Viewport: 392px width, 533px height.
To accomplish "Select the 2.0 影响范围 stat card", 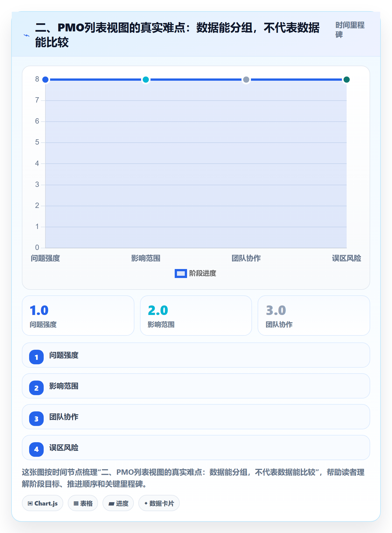I will point(196,316).
